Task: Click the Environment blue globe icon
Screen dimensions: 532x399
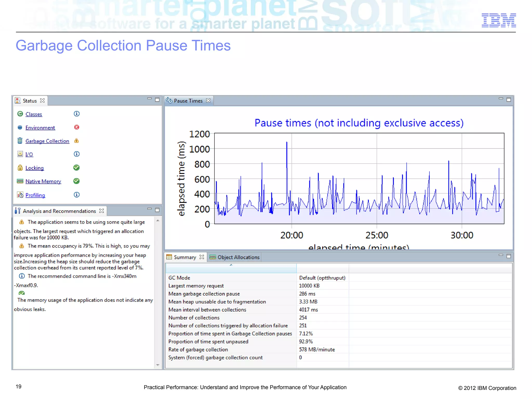Action: (20, 127)
